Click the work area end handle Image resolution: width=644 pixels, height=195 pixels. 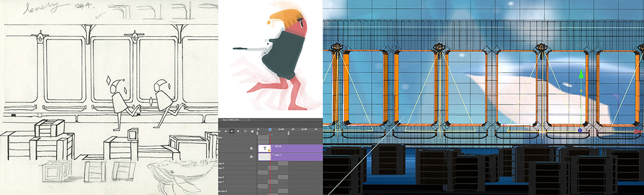tap(289, 133)
